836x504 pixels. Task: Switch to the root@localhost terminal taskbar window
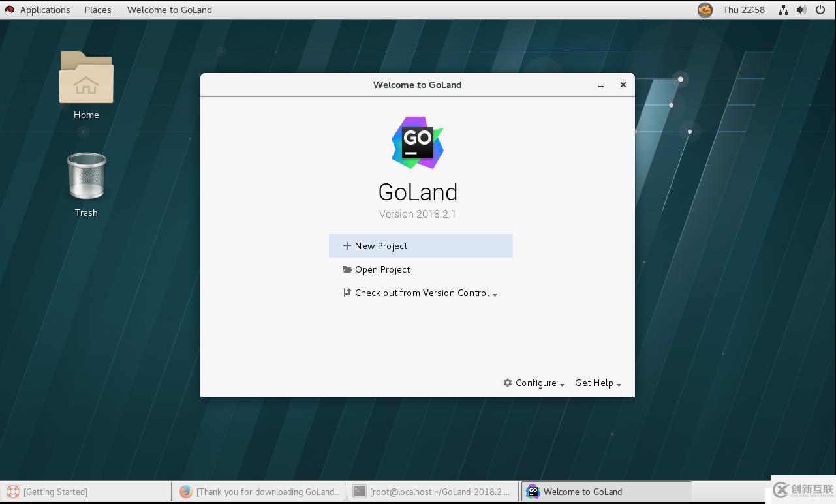click(433, 492)
